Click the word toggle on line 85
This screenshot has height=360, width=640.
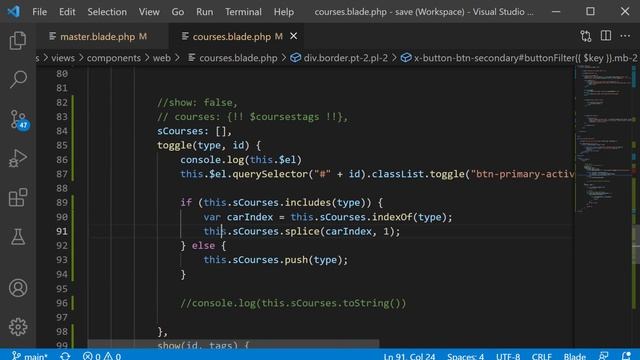point(174,145)
